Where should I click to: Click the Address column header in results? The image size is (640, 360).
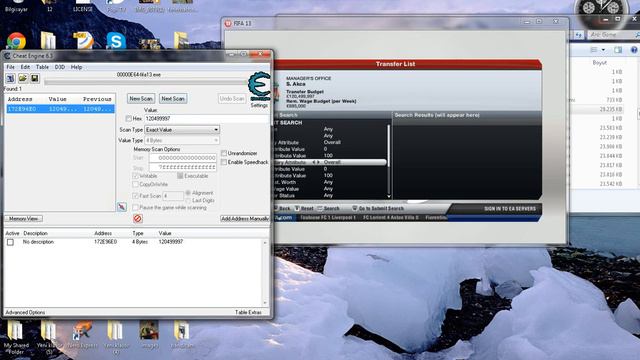coord(20,99)
